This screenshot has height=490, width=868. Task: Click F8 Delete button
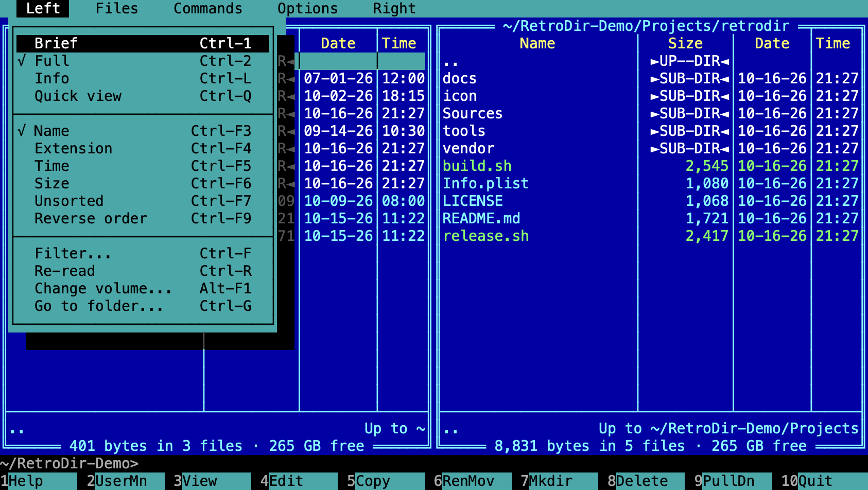pyautogui.click(x=646, y=481)
